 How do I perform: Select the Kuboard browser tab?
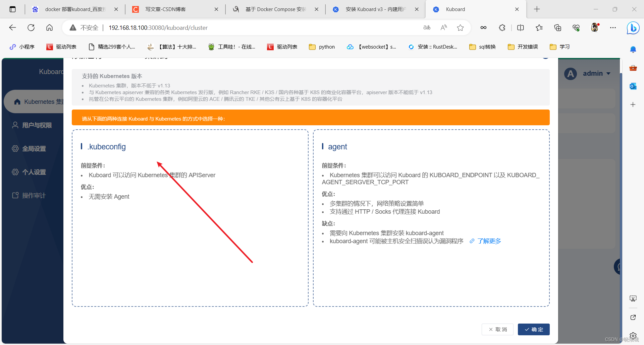point(476,9)
